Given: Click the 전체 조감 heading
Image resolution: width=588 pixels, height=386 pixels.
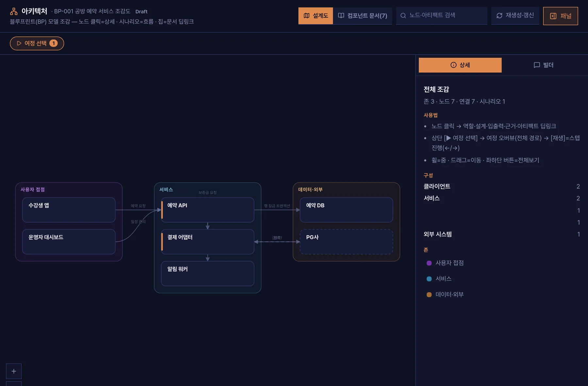Looking at the screenshot, I should (436, 89).
